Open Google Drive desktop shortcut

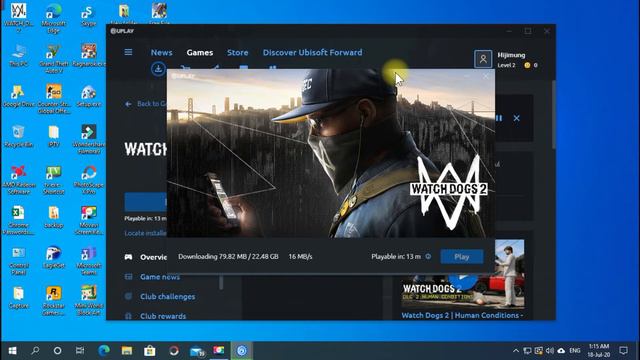click(x=18, y=96)
